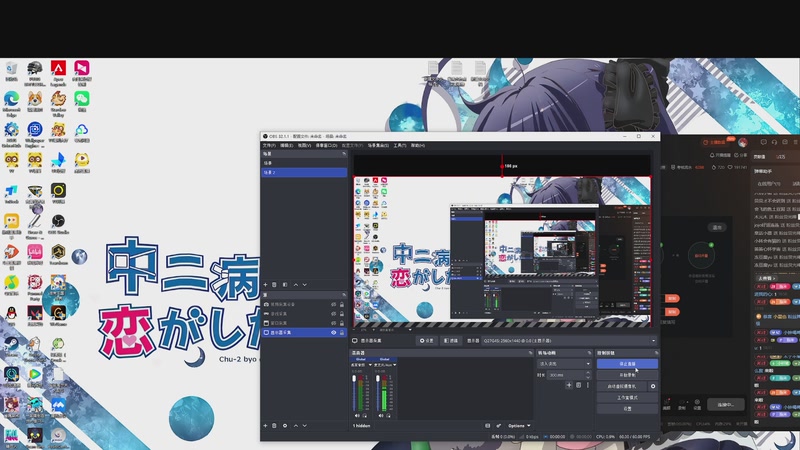Open WeChat desktop shortcut
Image resolution: width=800 pixels, height=450 pixels.
[82, 102]
